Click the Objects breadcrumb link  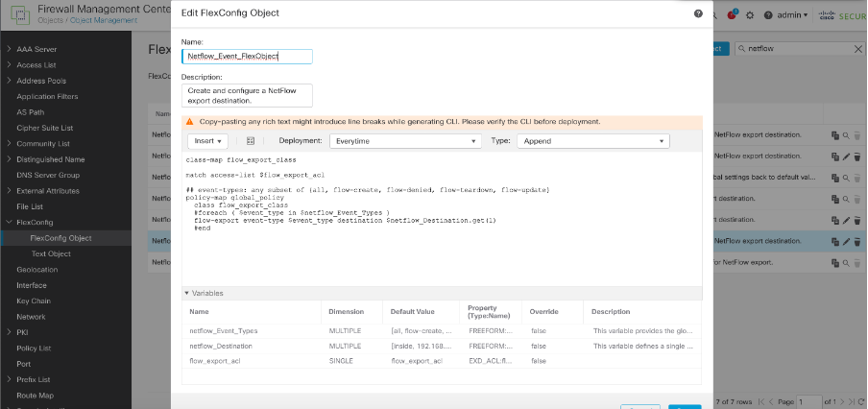tap(52, 20)
